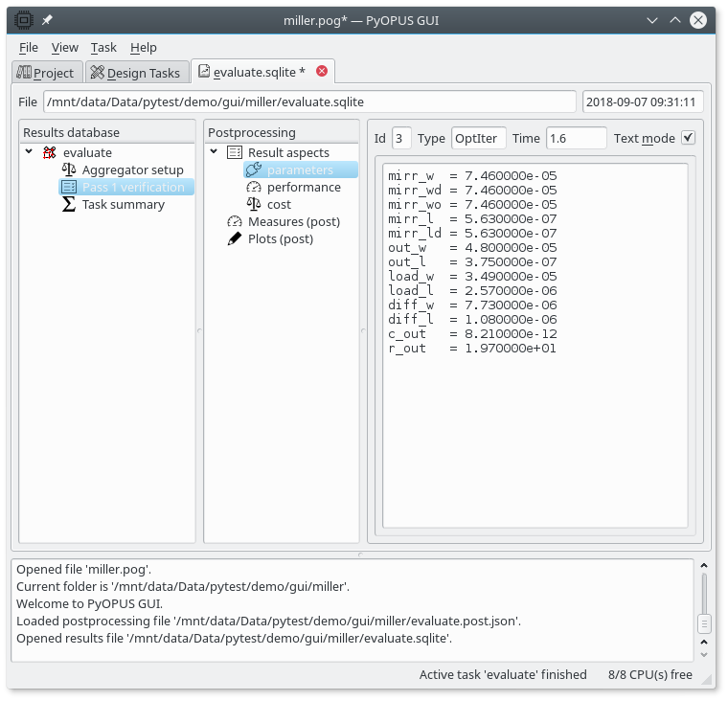Screen dimensions: 728x701
Task: Click the scales icon beside cost
Action: [254, 204]
